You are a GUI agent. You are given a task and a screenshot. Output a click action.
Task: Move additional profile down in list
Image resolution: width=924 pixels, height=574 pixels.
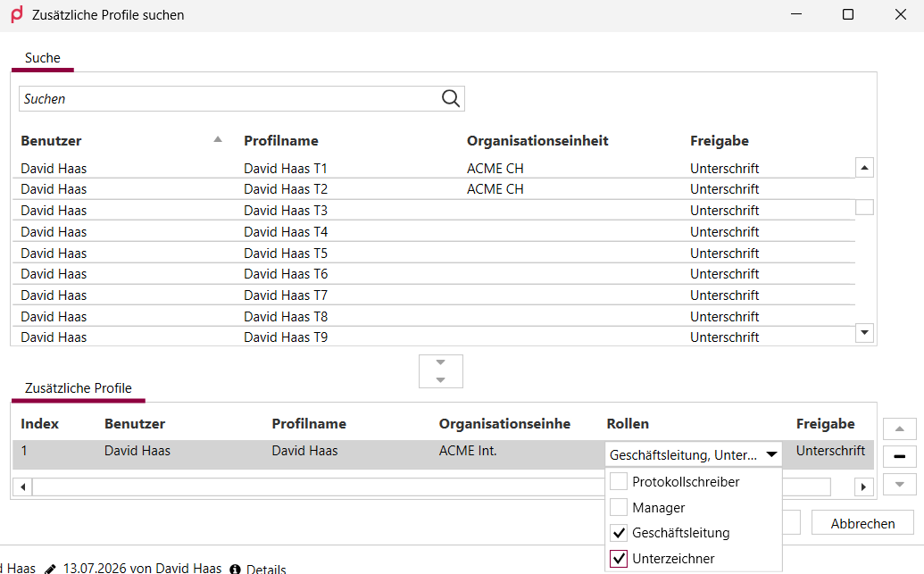pyautogui.click(x=899, y=485)
